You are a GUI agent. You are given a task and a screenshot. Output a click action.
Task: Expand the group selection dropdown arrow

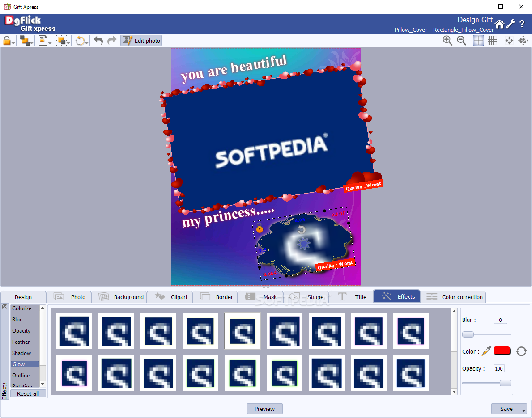point(68,43)
